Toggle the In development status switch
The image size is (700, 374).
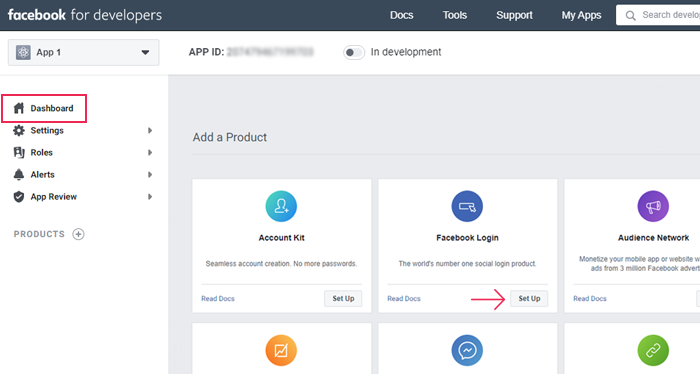click(354, 52)
